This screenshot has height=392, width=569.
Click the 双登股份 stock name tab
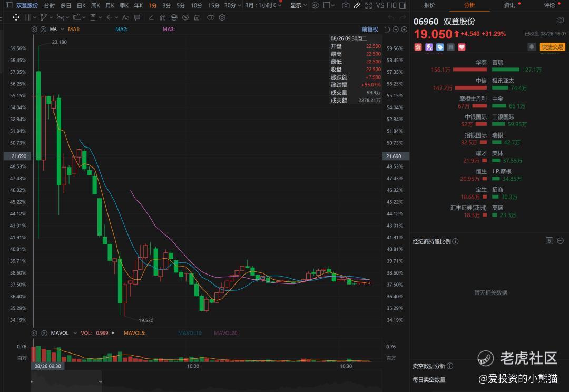pyautogui.click(x=27, y=5)
